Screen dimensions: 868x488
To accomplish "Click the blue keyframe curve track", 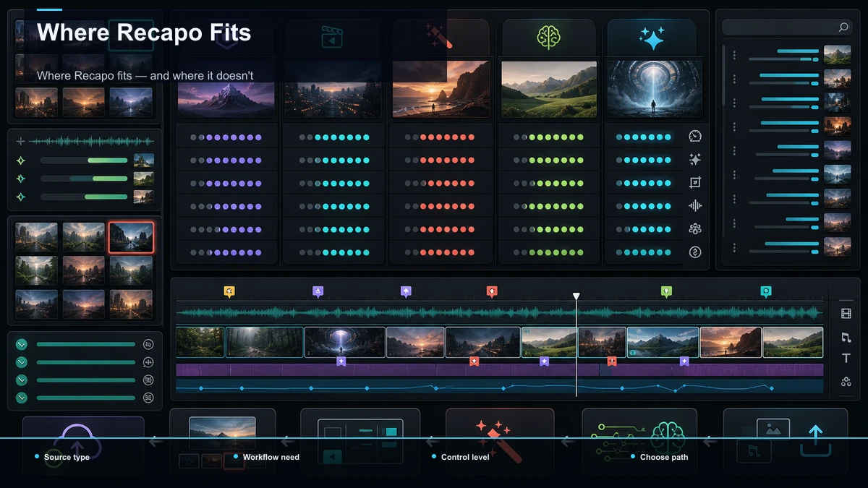I will [500, 387].
